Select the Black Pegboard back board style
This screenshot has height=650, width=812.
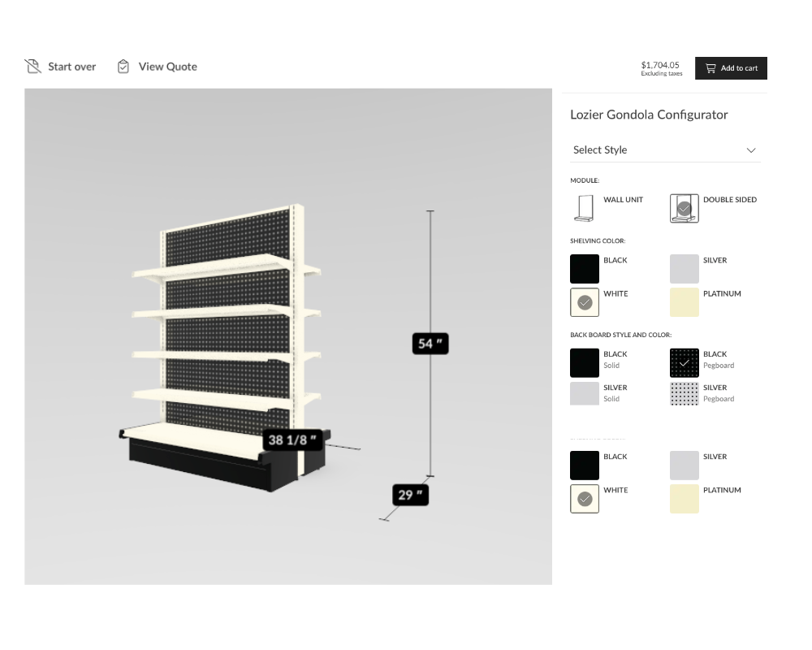pos(684,362)
